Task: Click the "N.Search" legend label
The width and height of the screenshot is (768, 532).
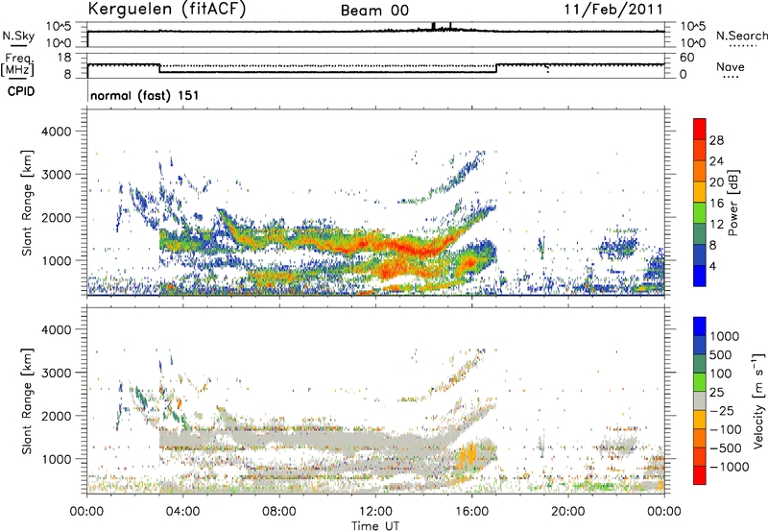Action: tap(741, 36)
